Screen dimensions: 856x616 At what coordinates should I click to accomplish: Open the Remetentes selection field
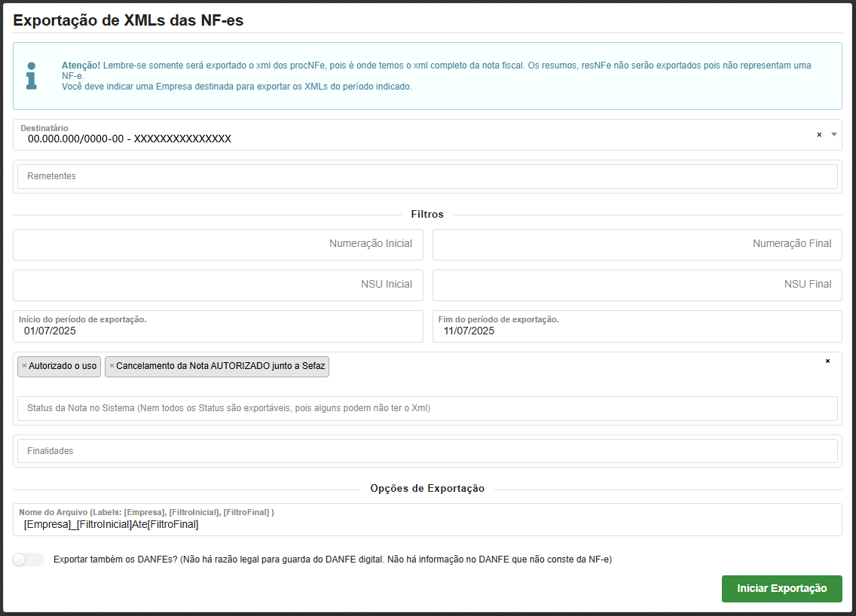[427, 176]
